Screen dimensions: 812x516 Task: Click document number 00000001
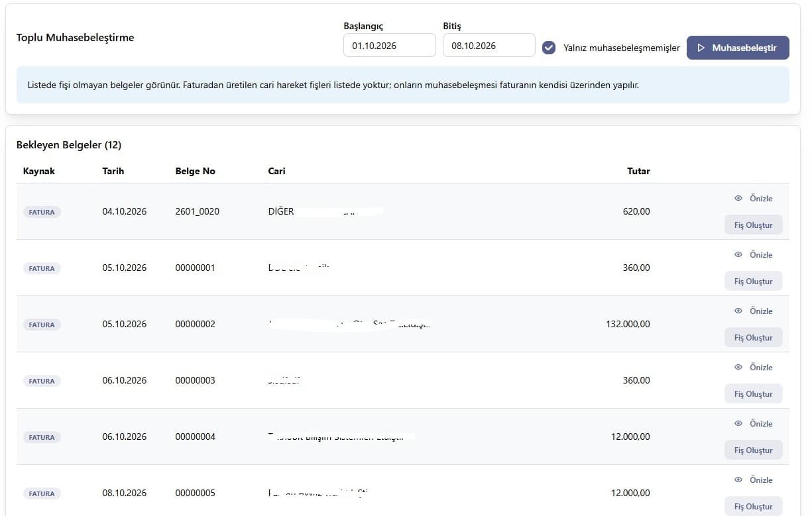tap(196, 268)
